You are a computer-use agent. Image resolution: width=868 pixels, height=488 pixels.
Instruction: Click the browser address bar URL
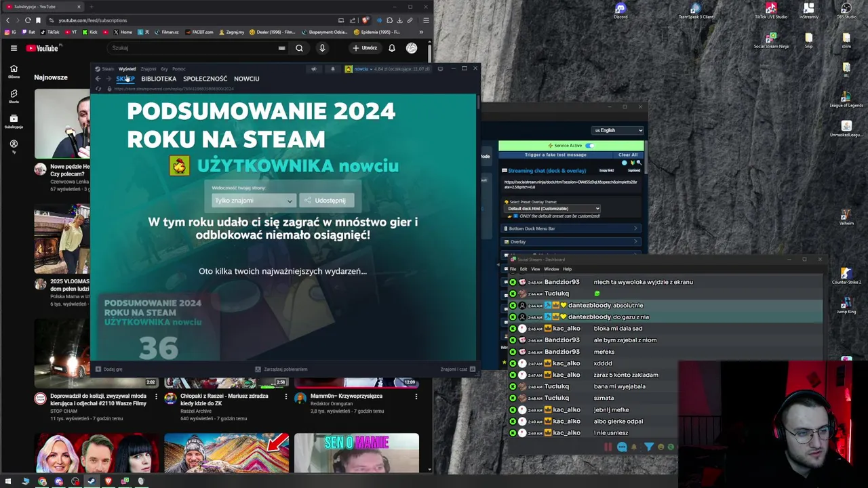click(92, 20)
